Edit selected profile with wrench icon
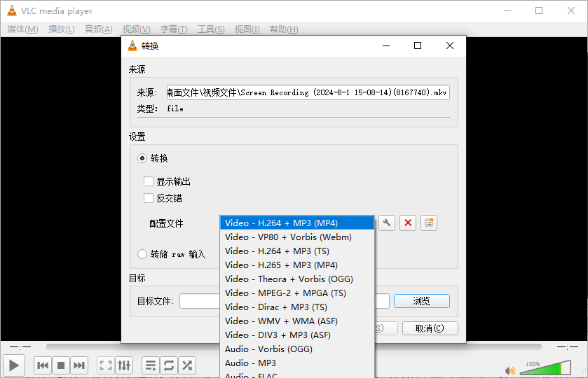Screen dimensions: 588x378 [387, 223]
